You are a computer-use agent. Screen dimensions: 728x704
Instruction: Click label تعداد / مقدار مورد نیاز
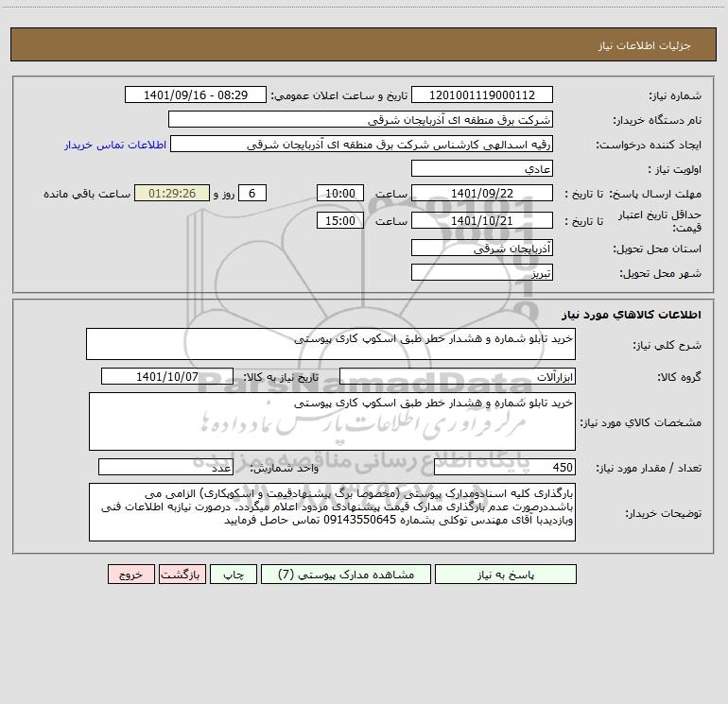(649, 469)
